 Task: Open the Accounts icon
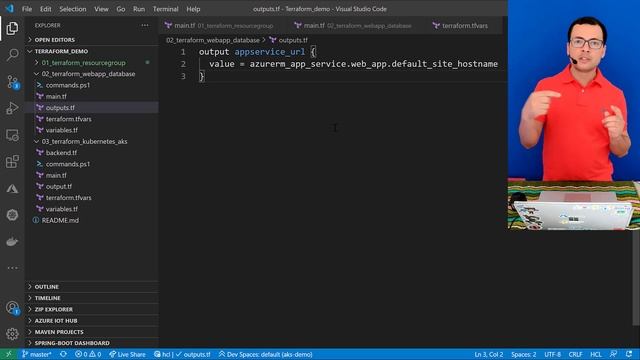coord(12,308)
